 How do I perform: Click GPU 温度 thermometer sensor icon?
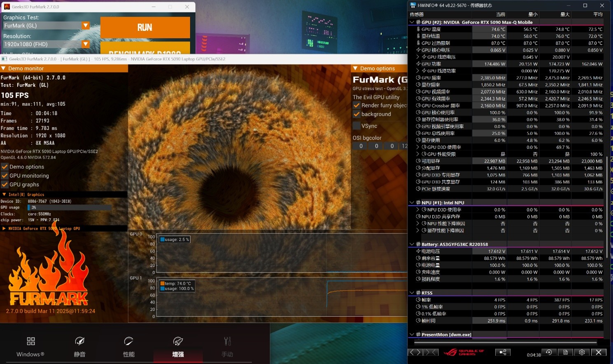click(418, 29)
